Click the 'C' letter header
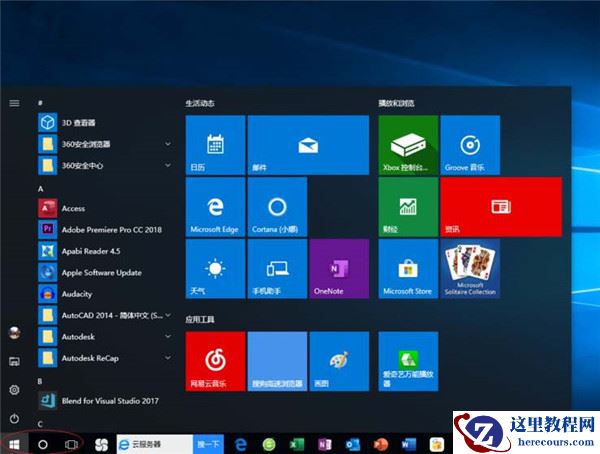This screenshot has width=600, height=454. coord(40,424)
